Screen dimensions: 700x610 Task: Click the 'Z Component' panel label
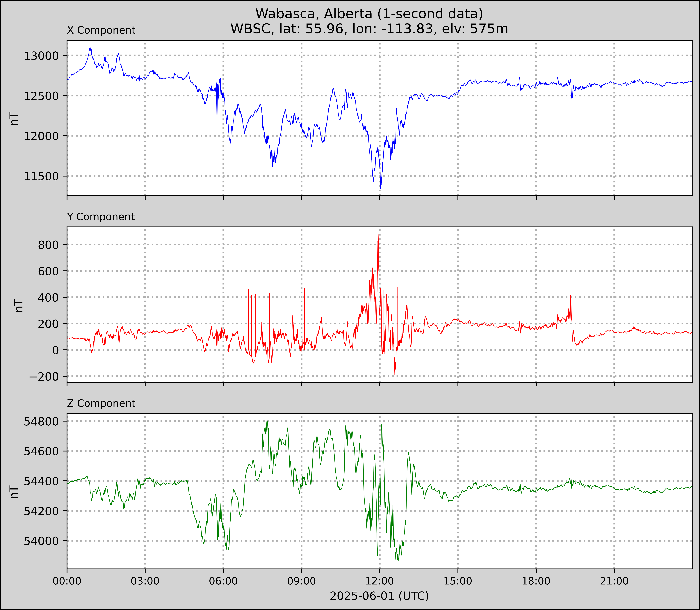(101, 403)
